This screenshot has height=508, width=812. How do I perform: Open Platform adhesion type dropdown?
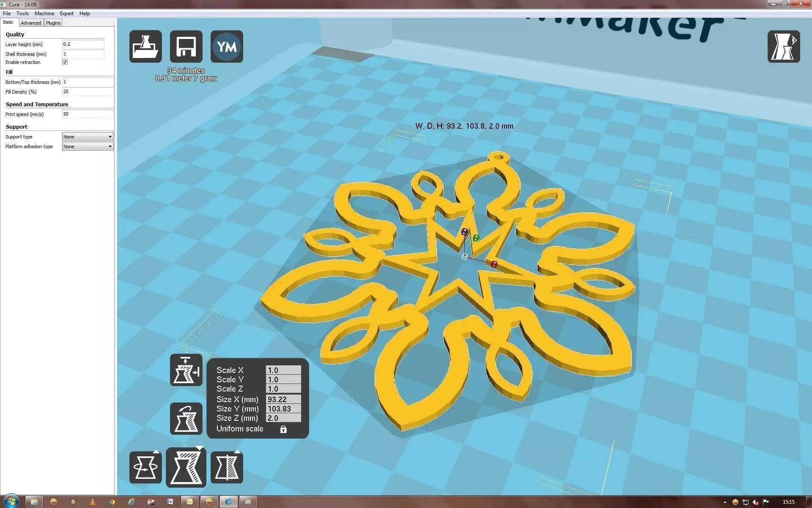(x=88, y=146)
